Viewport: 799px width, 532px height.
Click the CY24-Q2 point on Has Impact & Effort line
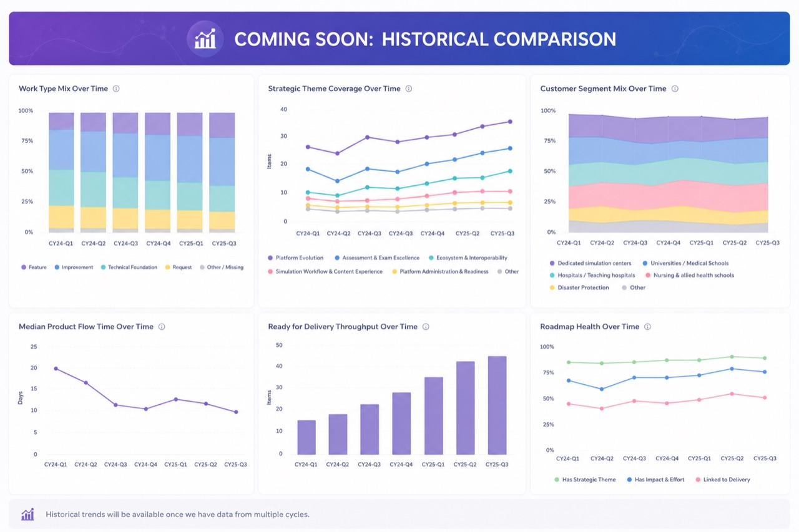click(x=602, y=389)
